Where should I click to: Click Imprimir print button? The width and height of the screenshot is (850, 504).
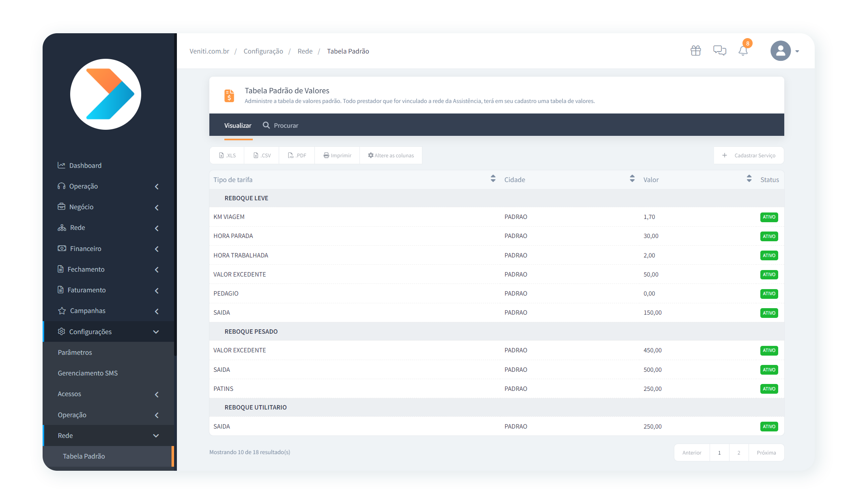(x=337, y=155)
